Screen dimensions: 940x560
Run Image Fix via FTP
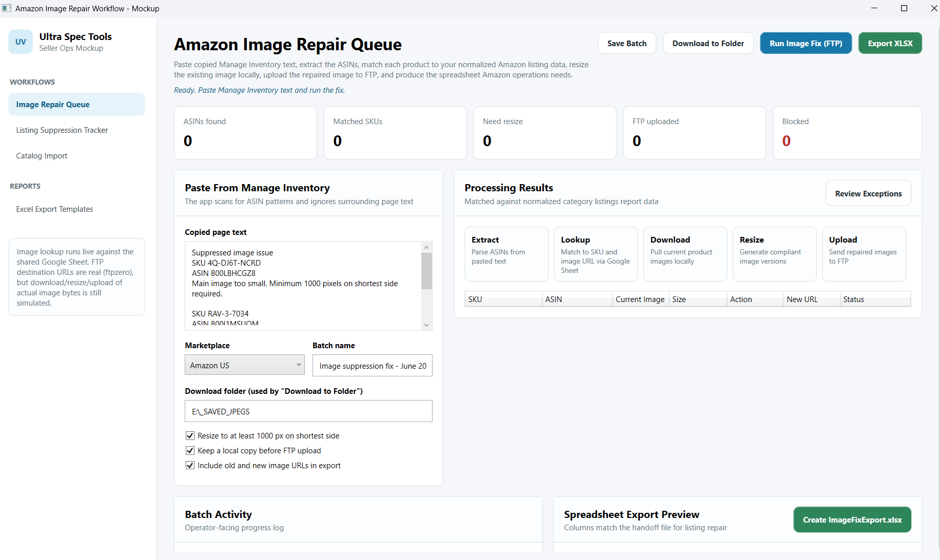[x=806, y=43]
